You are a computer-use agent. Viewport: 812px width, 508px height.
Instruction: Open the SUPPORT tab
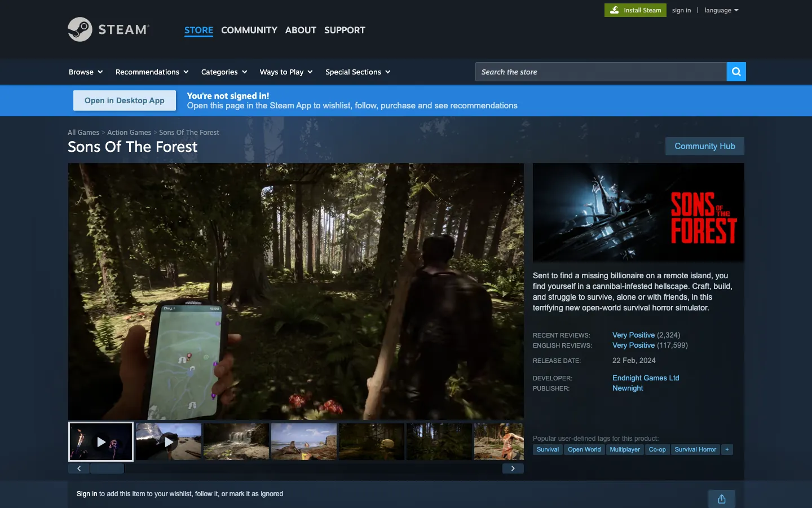(x=345, y=30)
